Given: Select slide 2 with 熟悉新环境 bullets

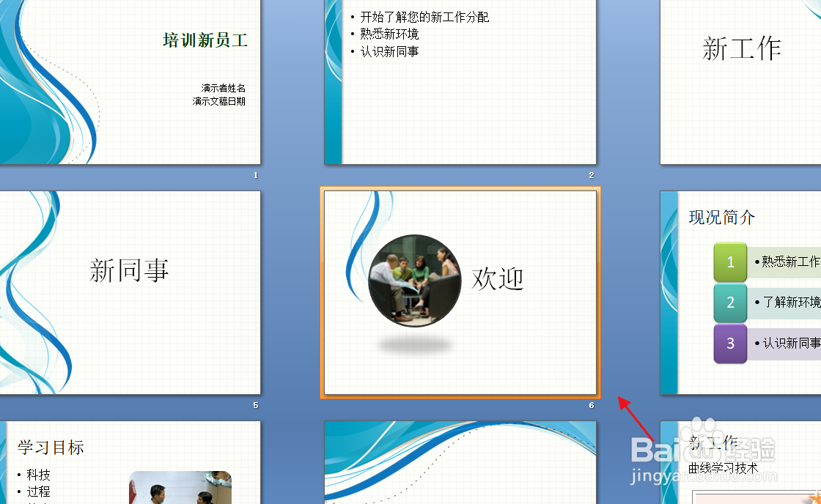Looking at the screenshot, I should 460,81.
